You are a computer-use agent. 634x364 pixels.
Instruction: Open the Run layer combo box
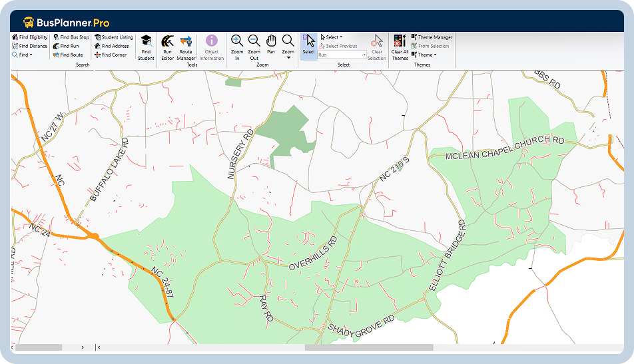pos(342,55)
